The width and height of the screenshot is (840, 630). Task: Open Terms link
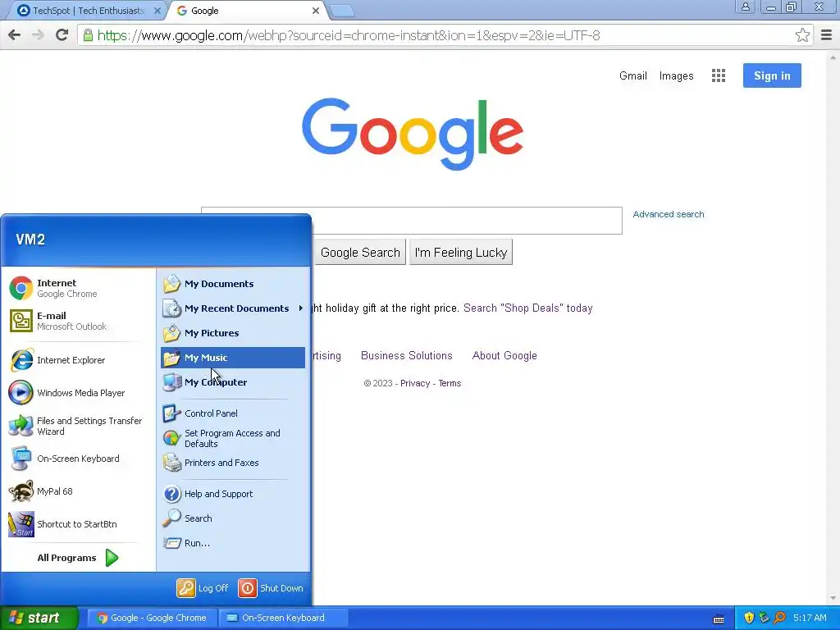[x=450, y=383]
